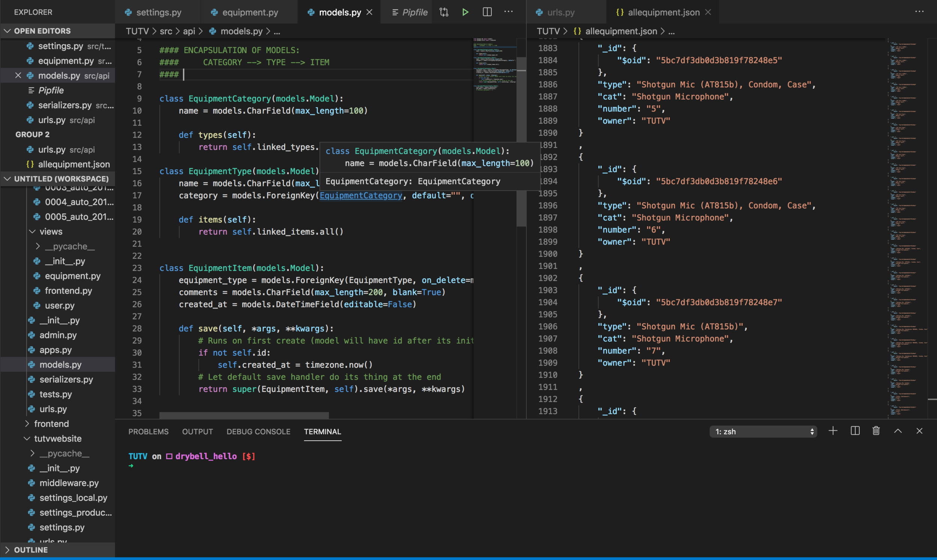This screenshot has height=560, width=937.
Task: Click the src breadcrumb above the editor
Action: (166, 31)
